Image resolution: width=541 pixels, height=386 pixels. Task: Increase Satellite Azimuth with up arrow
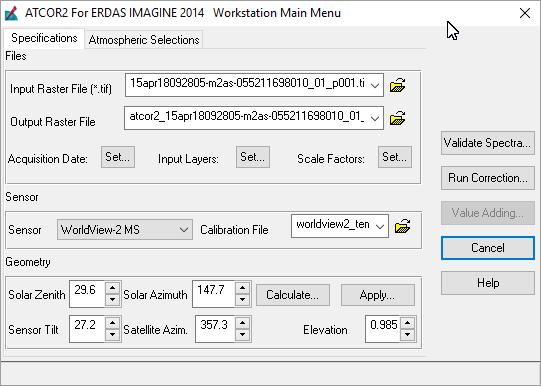(243, 323)
